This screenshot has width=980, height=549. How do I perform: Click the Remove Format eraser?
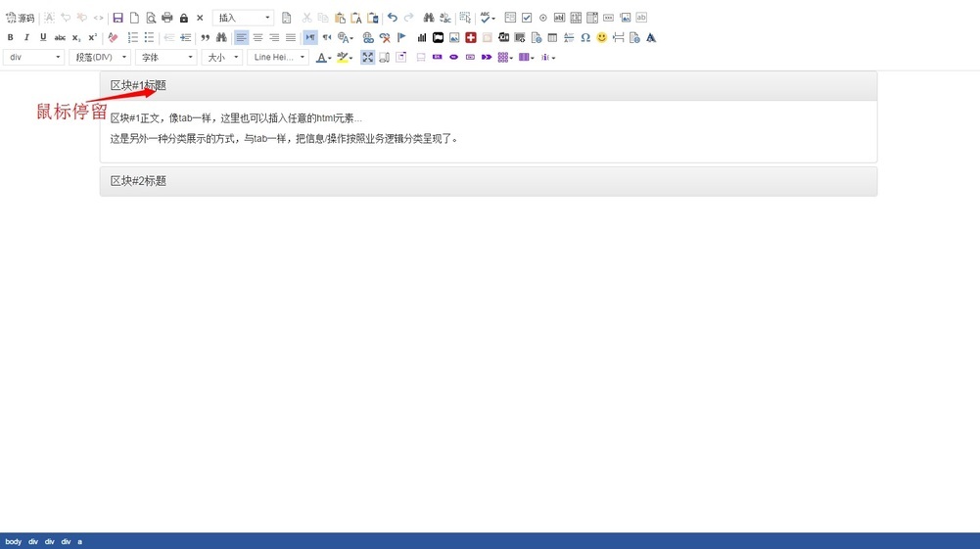point(113,38)
